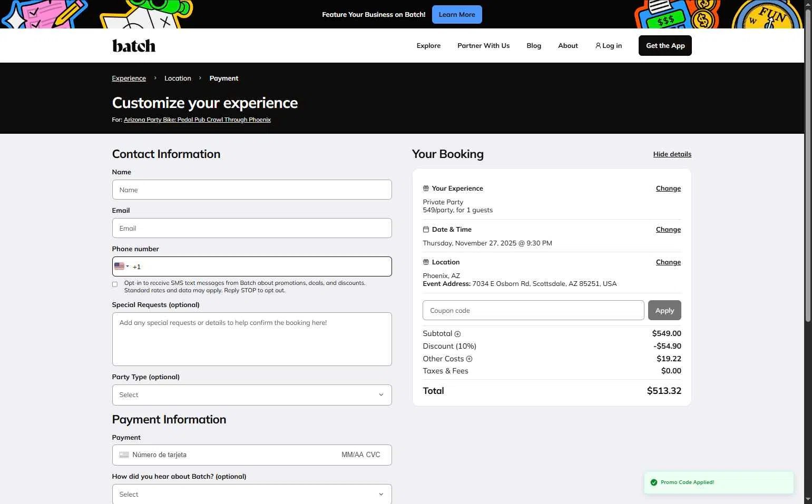The image size is (812, 504).
Task: Click the credit card icon in Payment field
Action: pos(124,455)
